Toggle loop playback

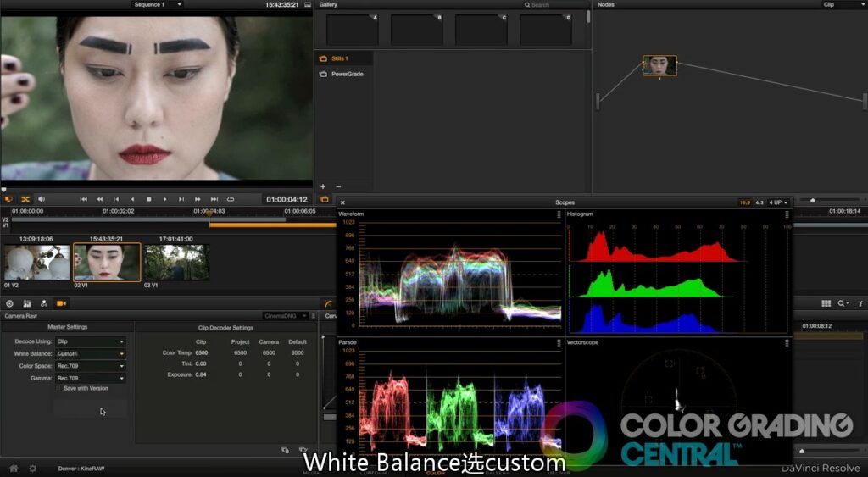coord(231,199)
